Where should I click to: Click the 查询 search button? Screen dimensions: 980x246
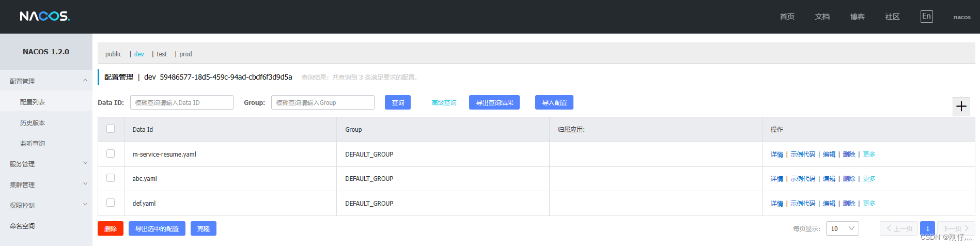point(398,102)
